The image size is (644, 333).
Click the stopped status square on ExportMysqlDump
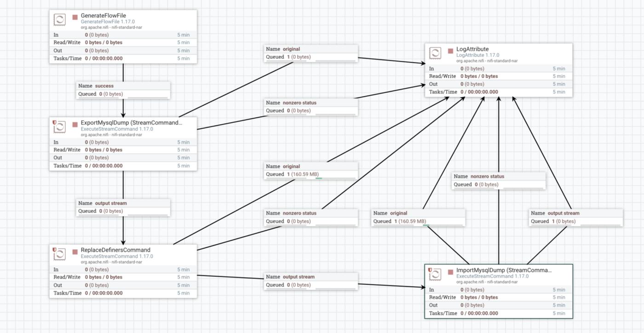pyautogui.click(x=75, y=125)
